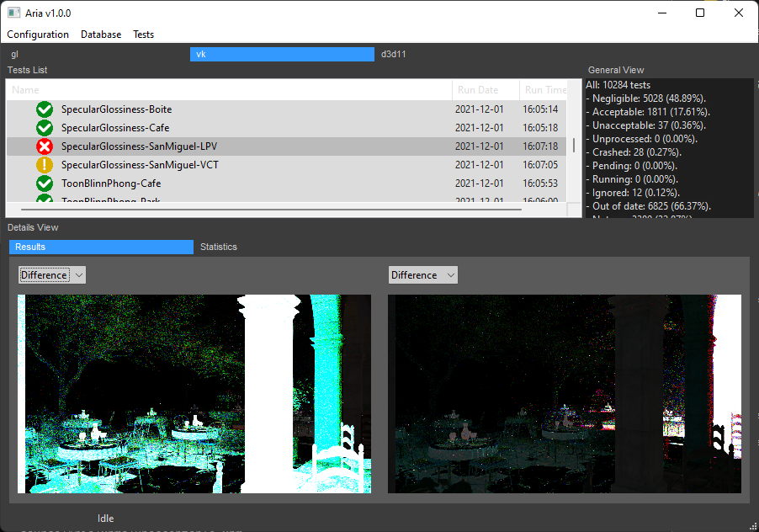Maximize the Aria window
This screenshot has width=759, height=532.
tap(700, 13)
